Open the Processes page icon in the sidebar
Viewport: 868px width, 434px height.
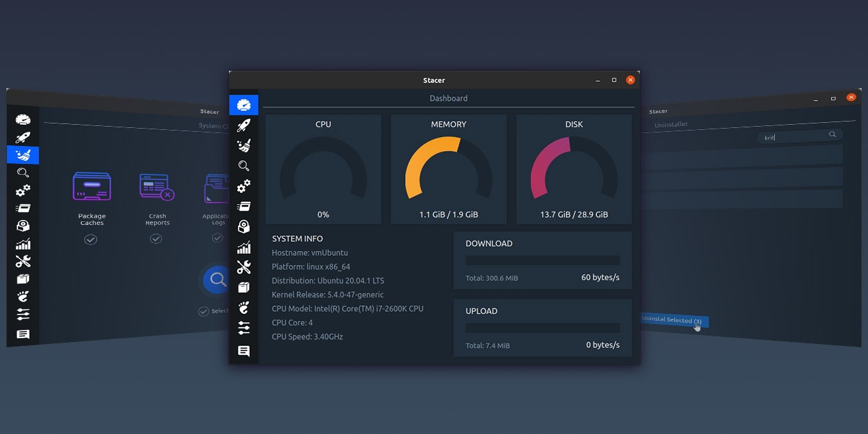point(244,206)
